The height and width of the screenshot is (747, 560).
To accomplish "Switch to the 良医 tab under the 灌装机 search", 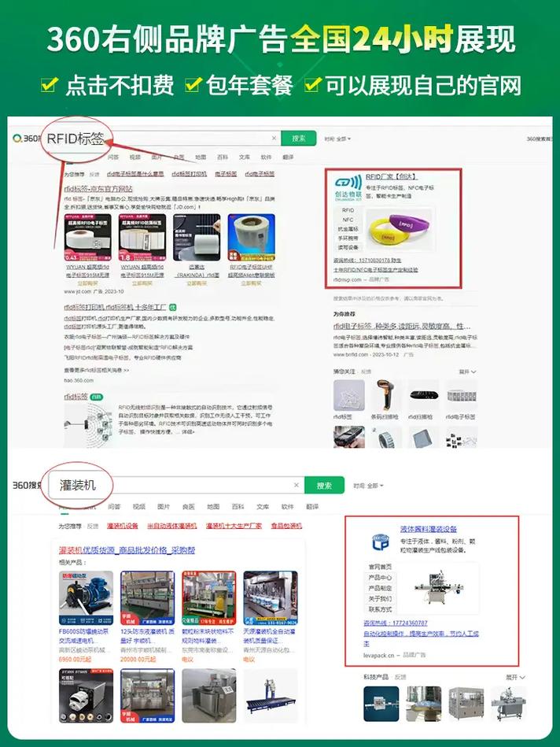I will [x=188, y=506].
